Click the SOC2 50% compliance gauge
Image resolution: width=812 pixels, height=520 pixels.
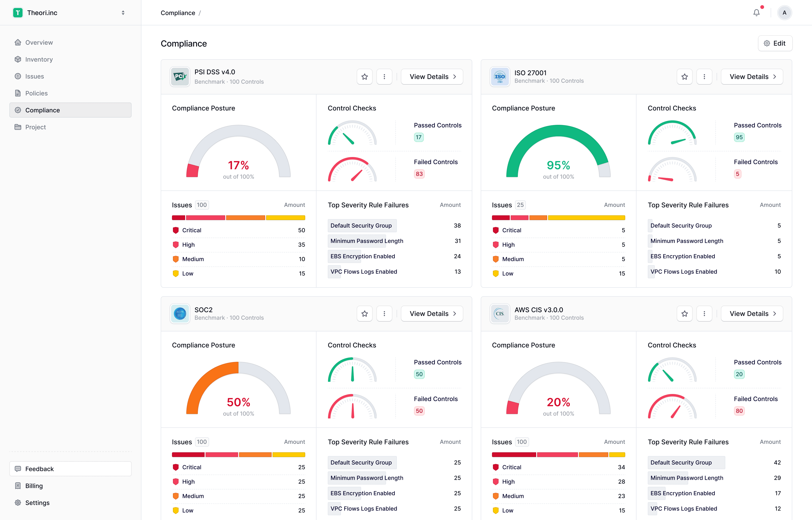pyautogui.click(x=238, y=388)
